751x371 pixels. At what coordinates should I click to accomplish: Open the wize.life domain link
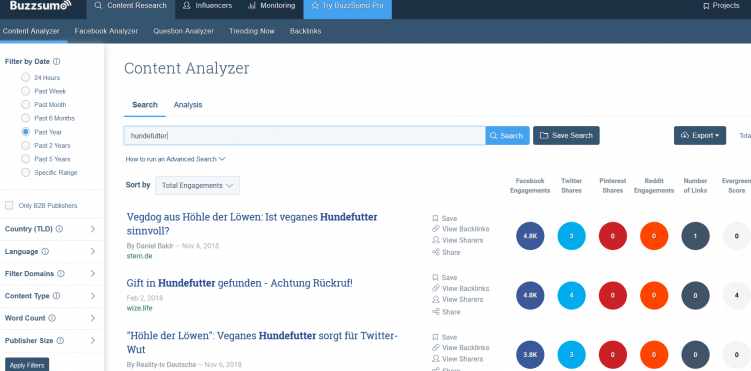(139, 308)
